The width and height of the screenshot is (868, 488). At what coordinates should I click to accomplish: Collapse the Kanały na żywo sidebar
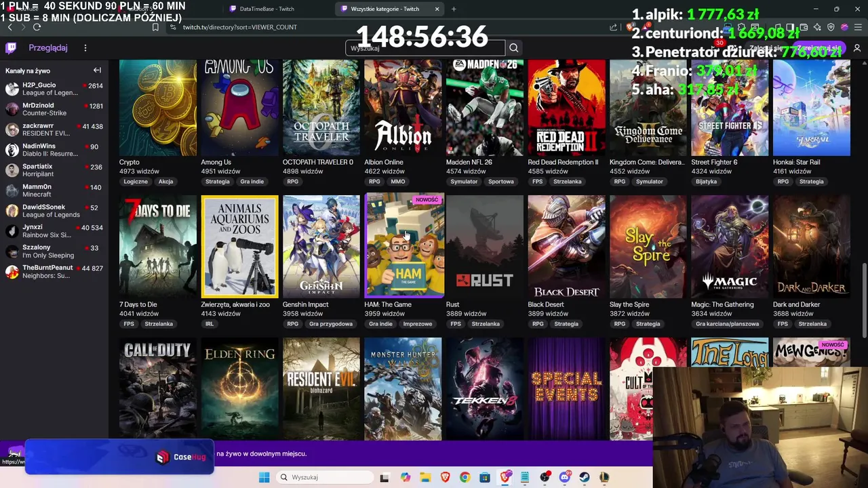(97, 70)
